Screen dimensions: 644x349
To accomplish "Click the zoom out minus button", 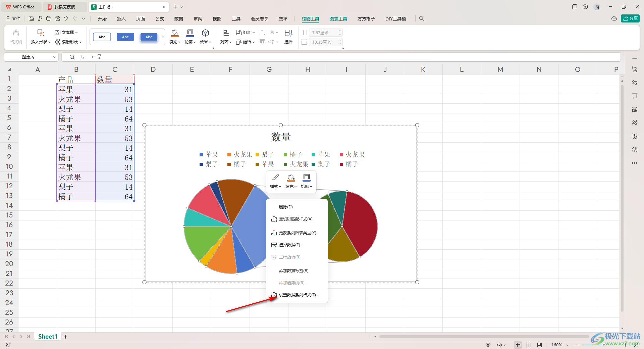I will 576,345.
